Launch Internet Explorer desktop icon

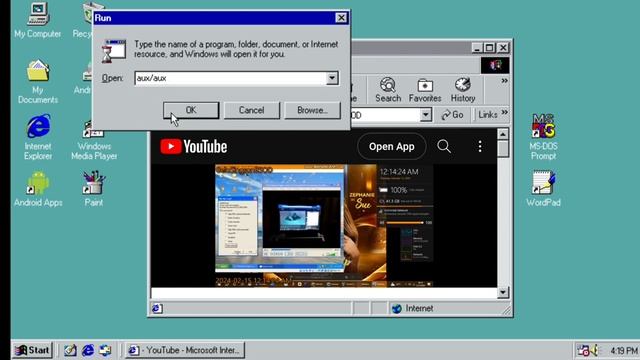point(38,137)
